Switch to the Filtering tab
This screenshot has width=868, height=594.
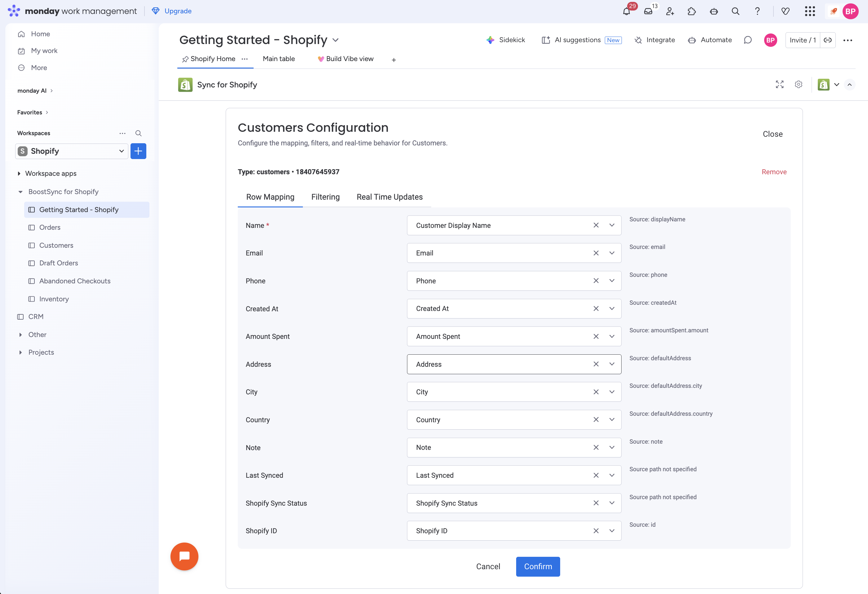pyautogui.click(x=325, y=197)
